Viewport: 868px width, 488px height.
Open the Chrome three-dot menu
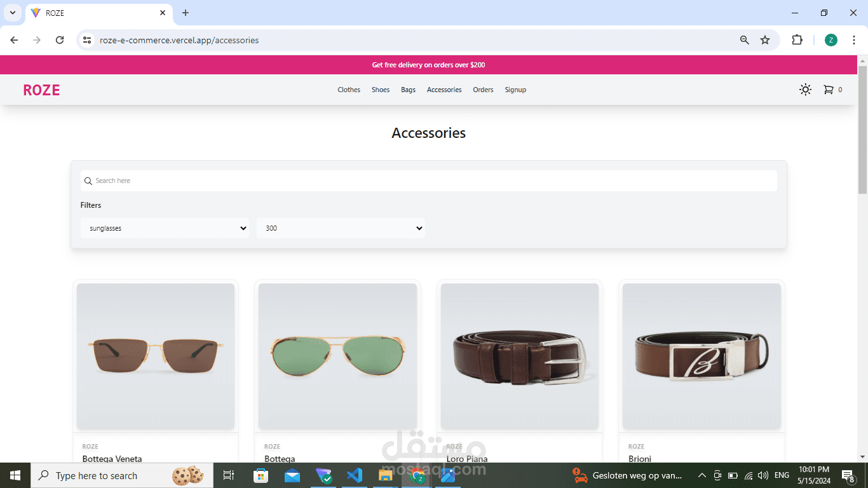pos(855,40)
